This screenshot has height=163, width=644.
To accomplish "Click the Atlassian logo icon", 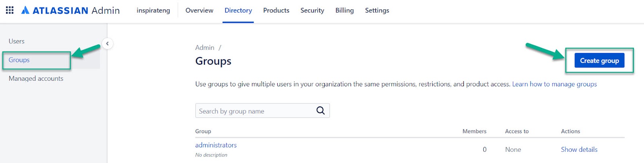I will [25, 10].
